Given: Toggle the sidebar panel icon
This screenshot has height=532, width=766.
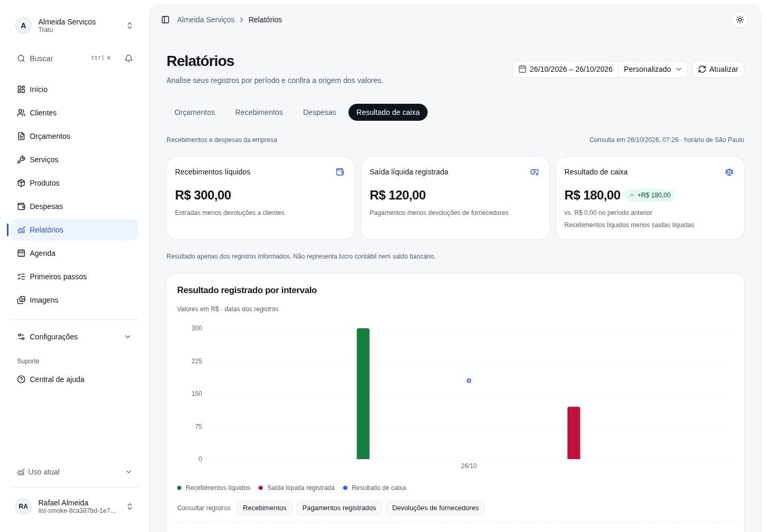Looking at the screenshot, I should 165,20.
